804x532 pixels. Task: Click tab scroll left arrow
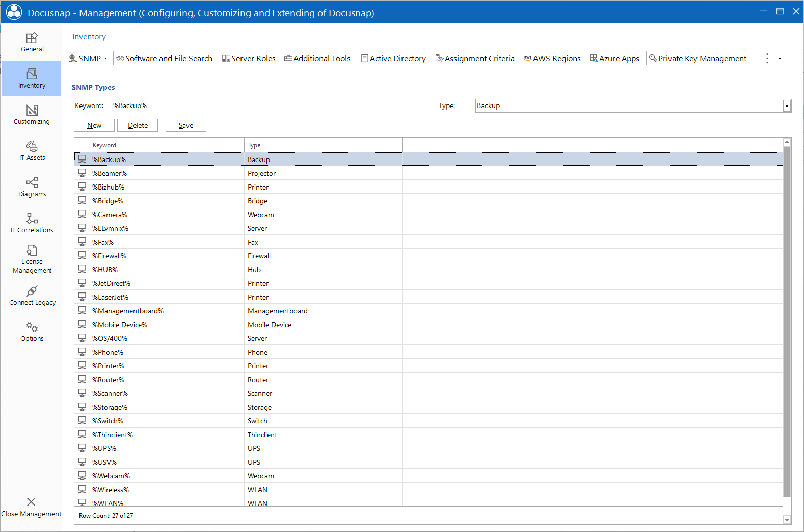785,87
